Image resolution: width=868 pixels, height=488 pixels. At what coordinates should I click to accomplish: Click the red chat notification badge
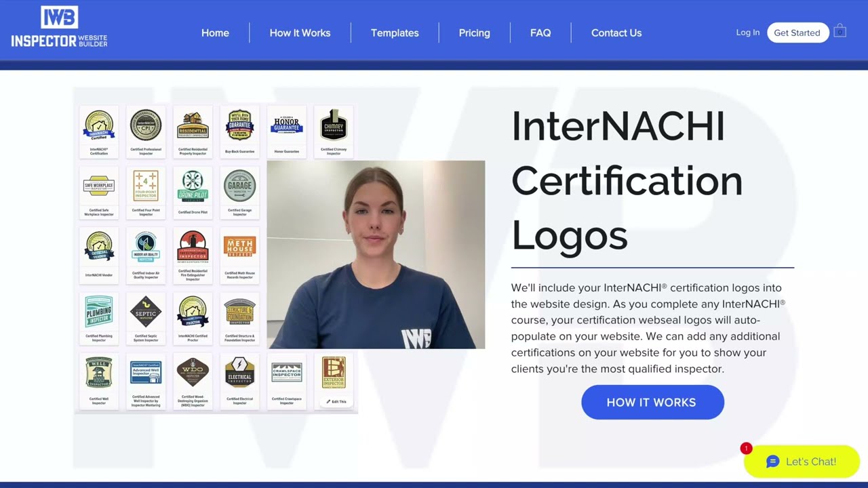point(747,448)
